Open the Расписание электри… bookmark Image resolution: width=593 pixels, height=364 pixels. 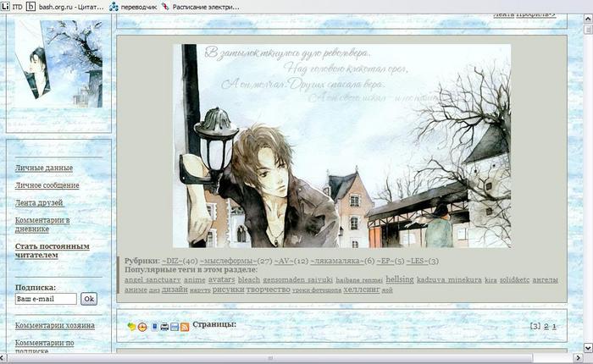tap(200, 7)
